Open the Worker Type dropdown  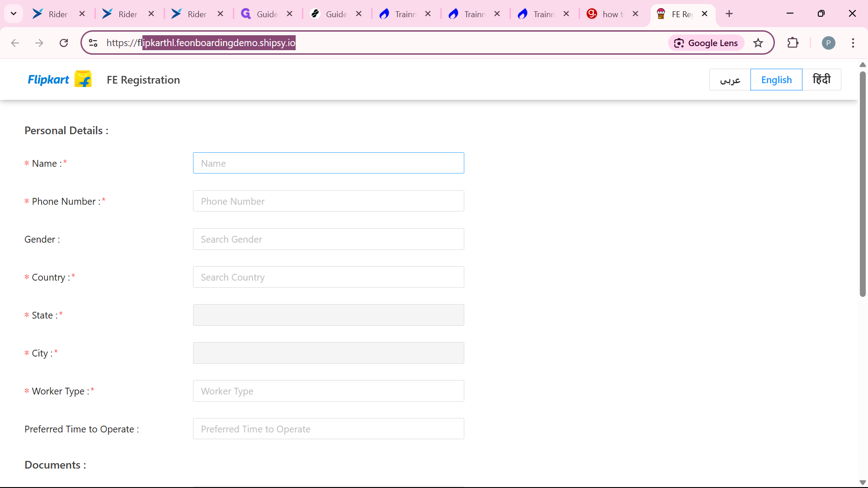(328, 391)
